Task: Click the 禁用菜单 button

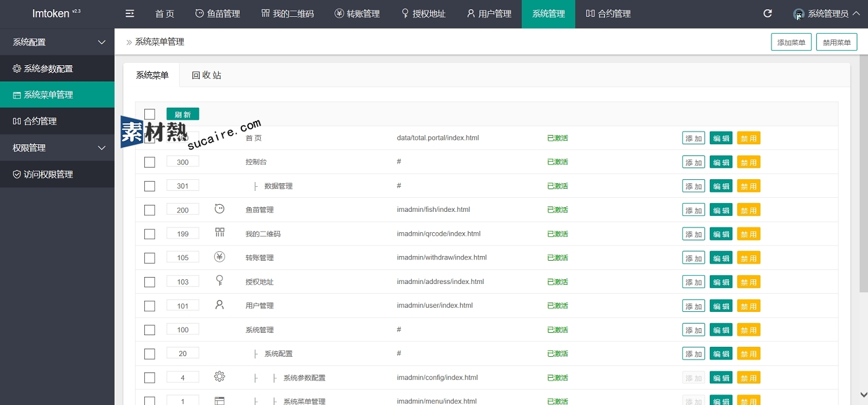Action: 837,42
